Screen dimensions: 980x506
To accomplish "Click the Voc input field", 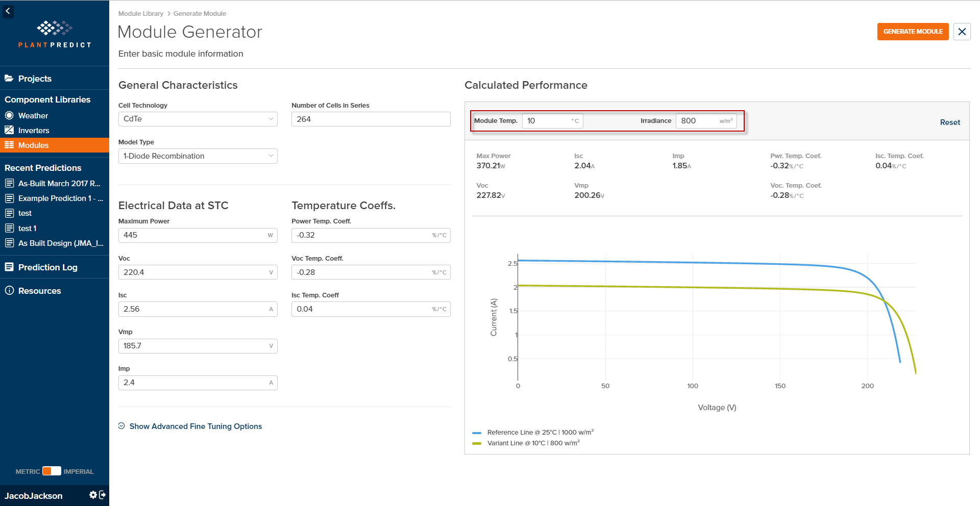I will (x=198, y=272).
